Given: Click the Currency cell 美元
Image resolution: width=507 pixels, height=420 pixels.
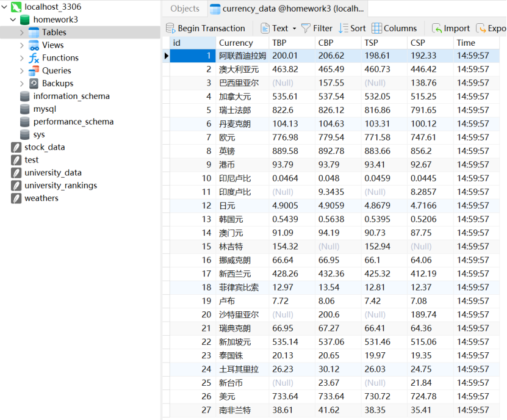Looking at the screenshot, I should click(x=242, y=396).
